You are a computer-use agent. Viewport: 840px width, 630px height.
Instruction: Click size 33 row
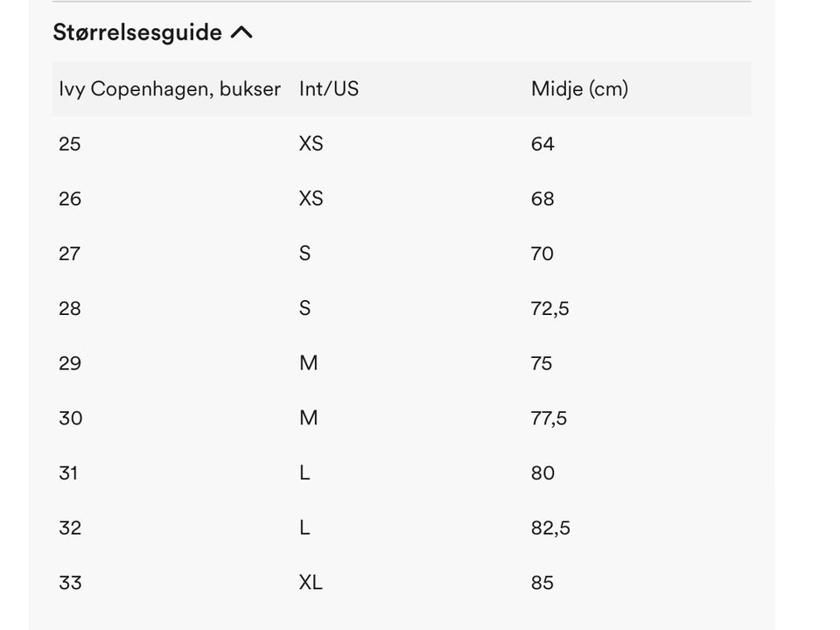70,583
